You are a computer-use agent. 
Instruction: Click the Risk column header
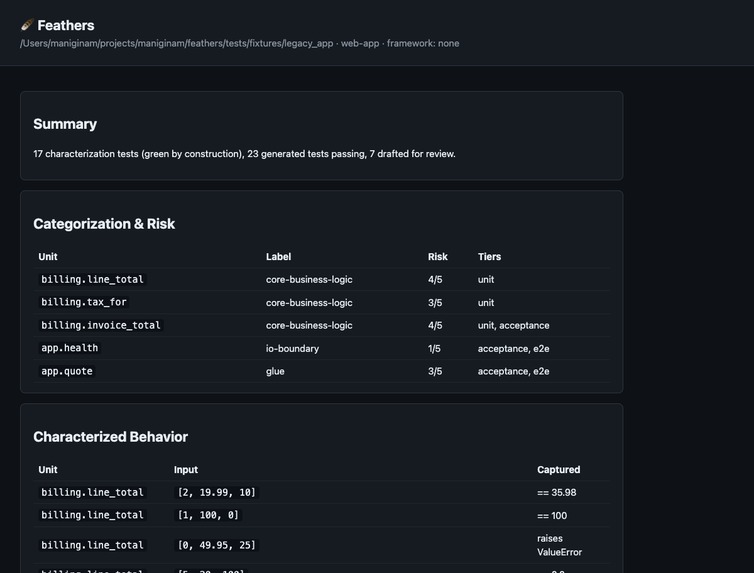(x=438, y=257)
